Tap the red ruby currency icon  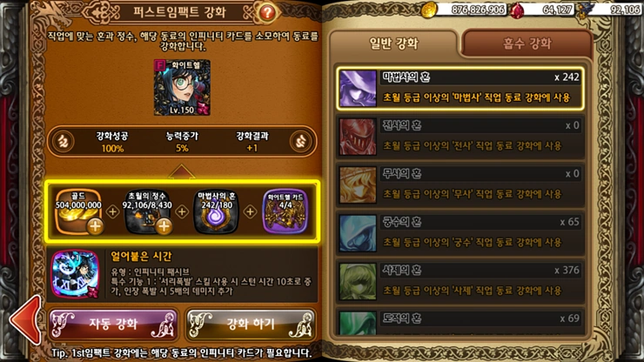[517, 10]
